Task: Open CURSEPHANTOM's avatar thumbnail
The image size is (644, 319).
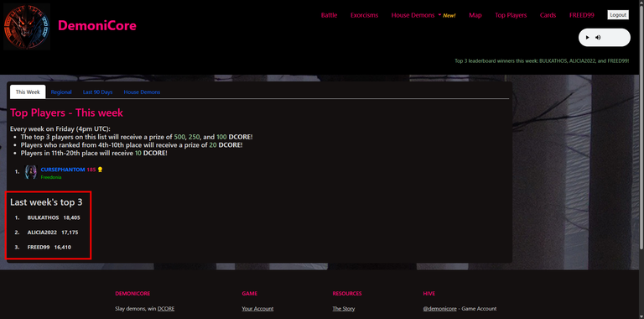Action: click(31, 172)
